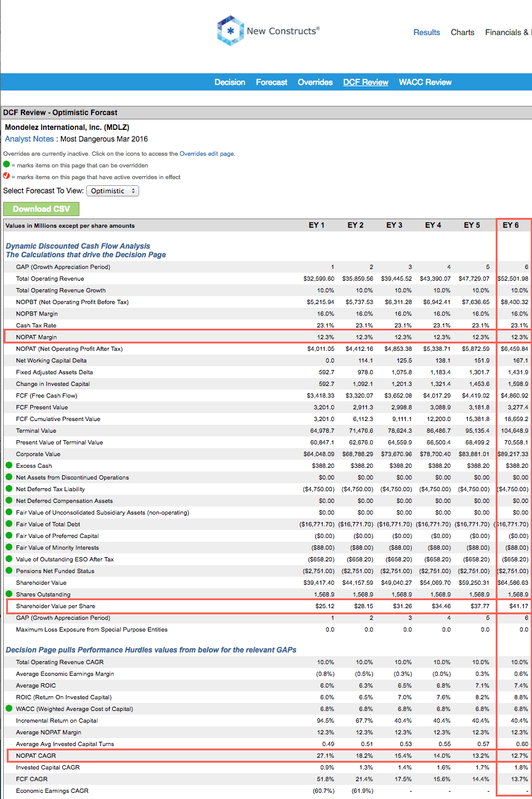
Task: Select the $3,418.33 free cash flow value
Action: (320, 396)
